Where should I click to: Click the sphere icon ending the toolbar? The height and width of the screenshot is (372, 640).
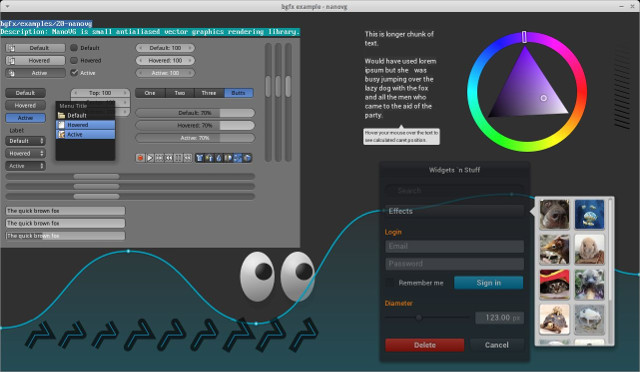click(247, 158)
